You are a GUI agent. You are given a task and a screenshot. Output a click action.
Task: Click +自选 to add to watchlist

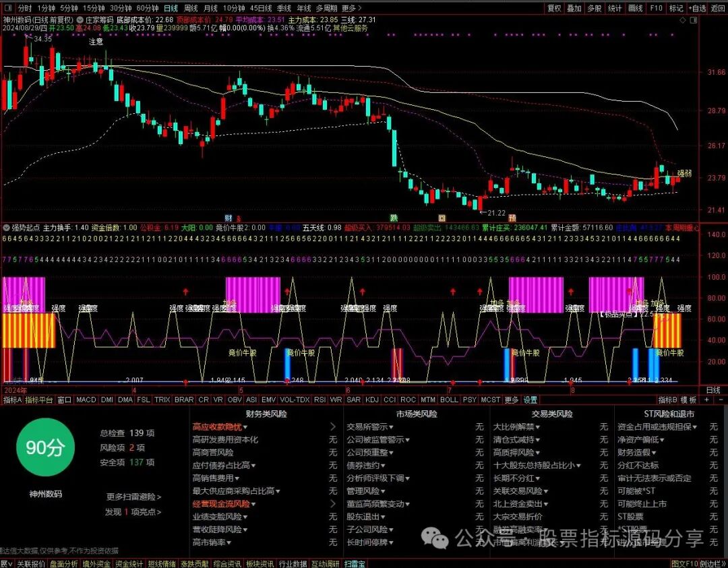[698, 8]
